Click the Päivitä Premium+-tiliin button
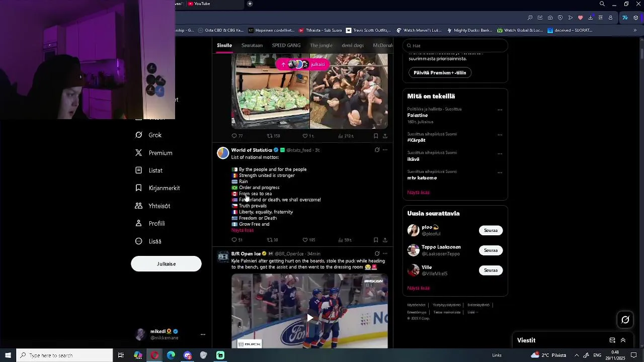 pos(440,73)
